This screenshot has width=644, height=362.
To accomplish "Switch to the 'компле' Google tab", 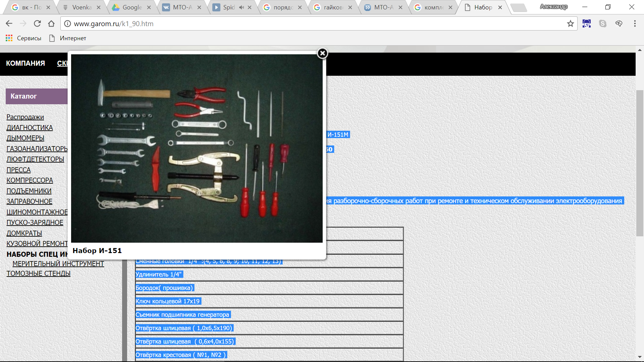I will point(433,7).
